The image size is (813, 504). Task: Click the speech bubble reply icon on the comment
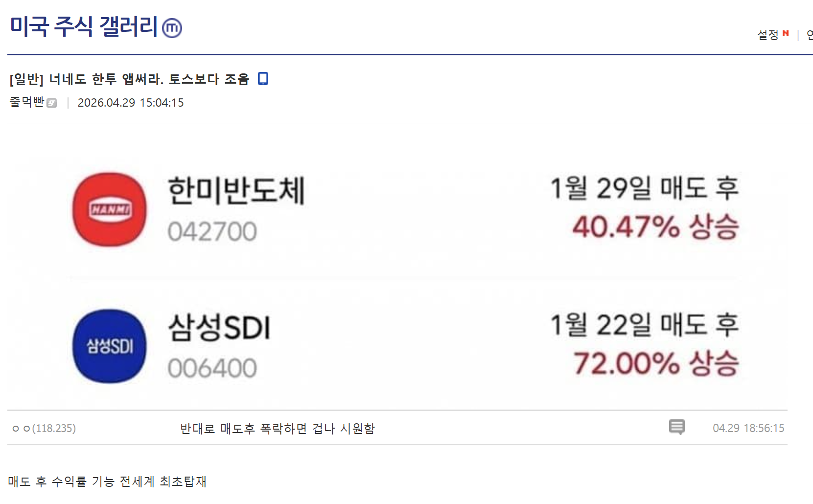click(676, 427)
